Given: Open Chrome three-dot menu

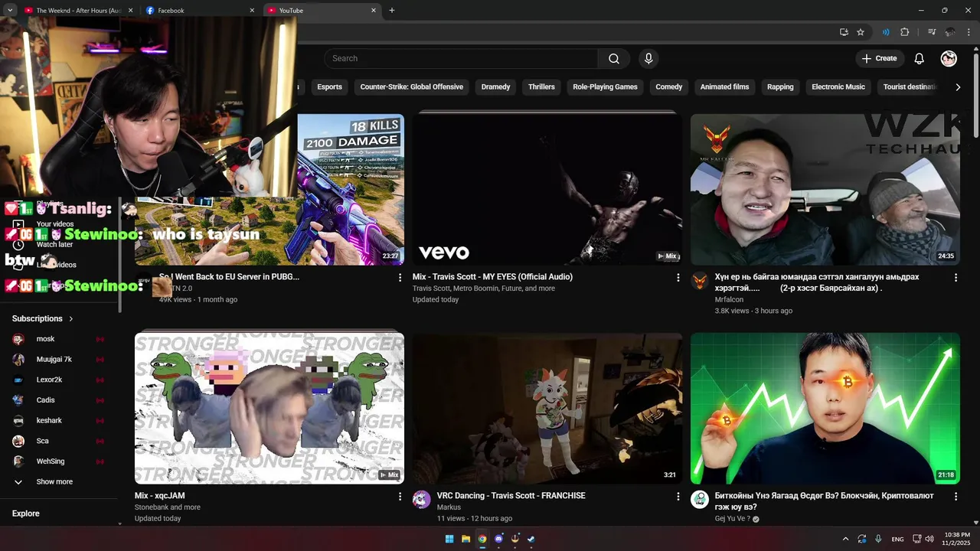Looking at the screenshot, I should point(969,32).
